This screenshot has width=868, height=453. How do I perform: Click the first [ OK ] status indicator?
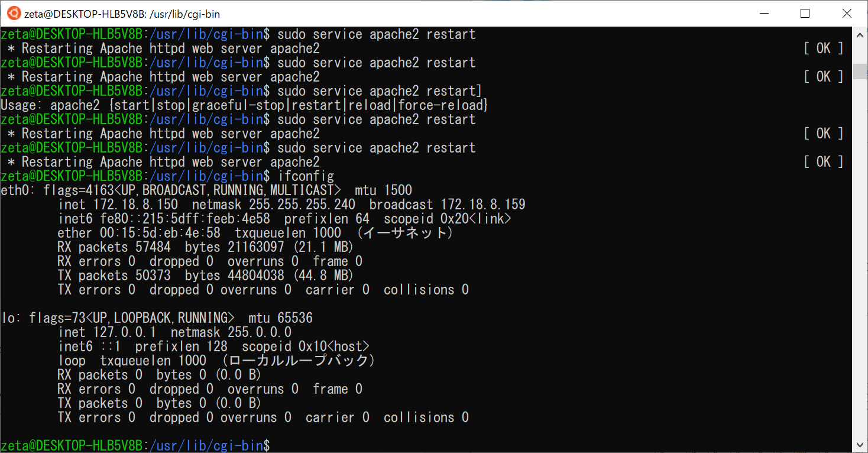(823, 48)
